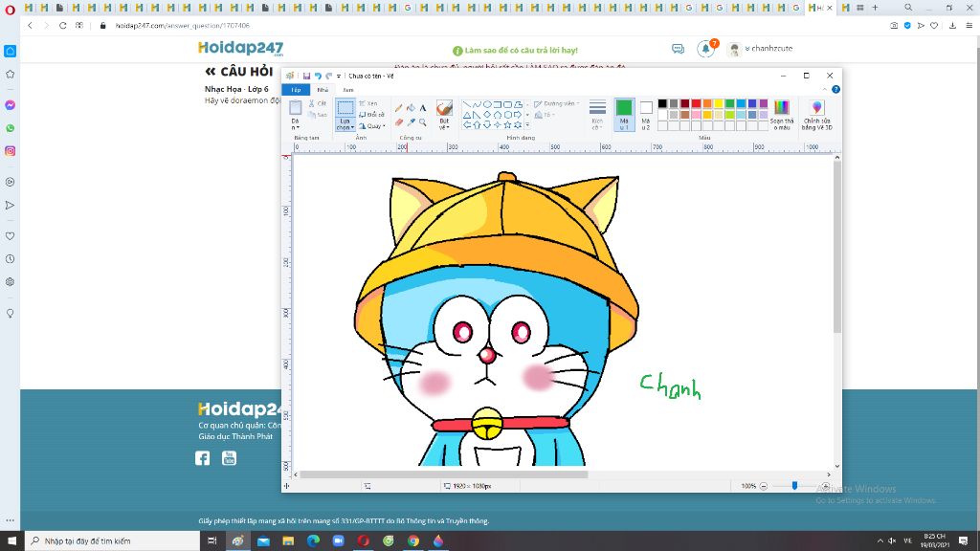Image resolution: width=980 pixels, height=551 pixels.
Task: Click the chat message icon on Hoidap247
Action: [x=679, y=48]
